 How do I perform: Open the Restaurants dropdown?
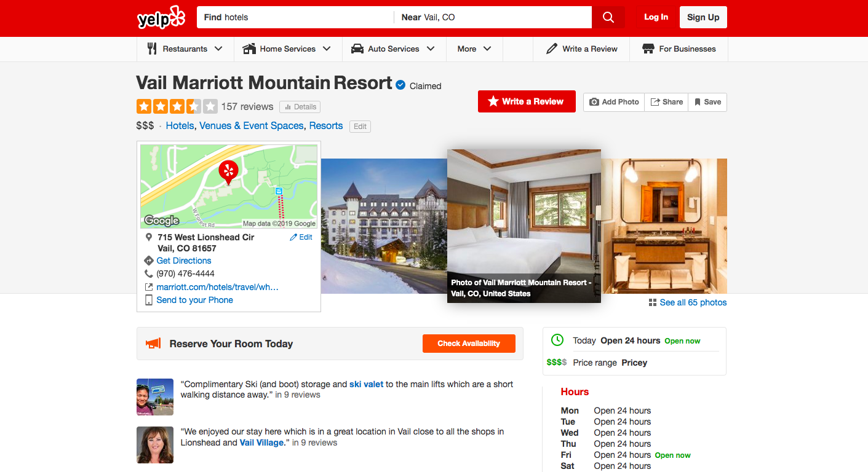point(185,49)
